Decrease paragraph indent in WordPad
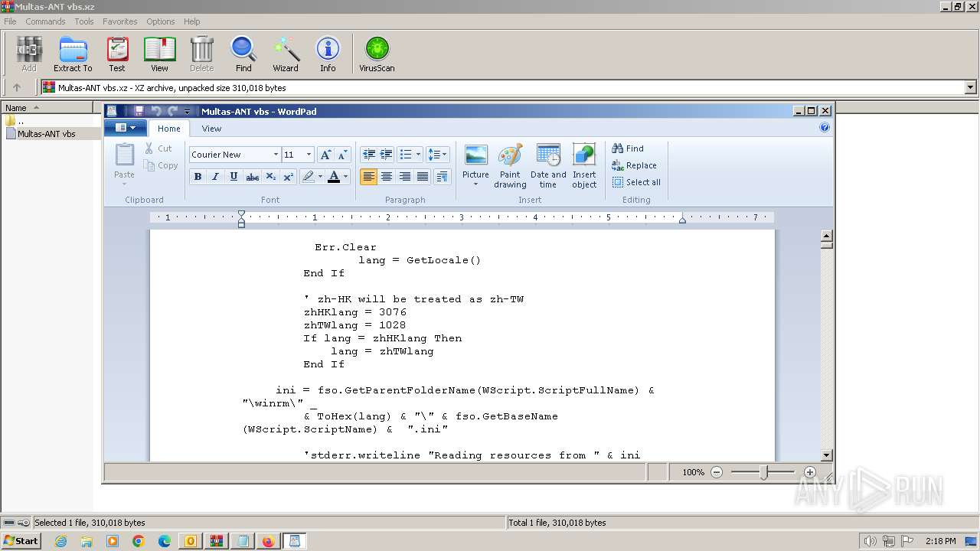The height and width of the screenshot is (551, 980). click(x=369, y=155)
